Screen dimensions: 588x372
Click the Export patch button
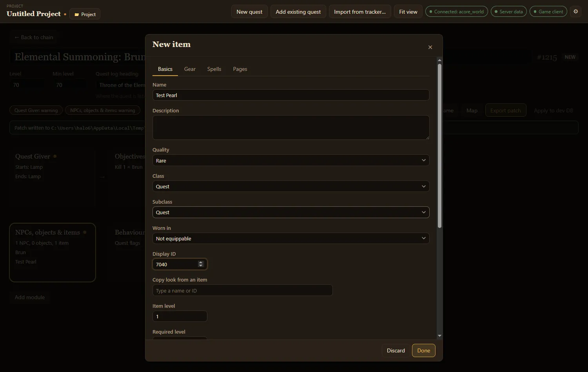pos(506,110)
